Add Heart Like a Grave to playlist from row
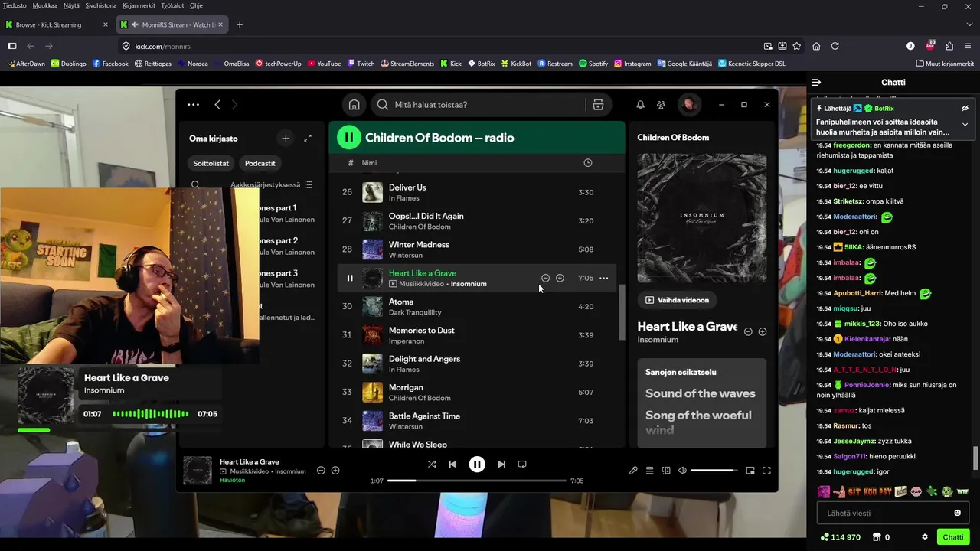 [x=560, y=278]
